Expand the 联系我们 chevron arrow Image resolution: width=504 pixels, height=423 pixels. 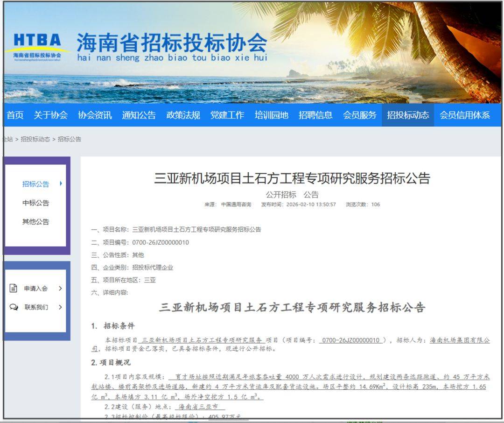coord(60,307)
